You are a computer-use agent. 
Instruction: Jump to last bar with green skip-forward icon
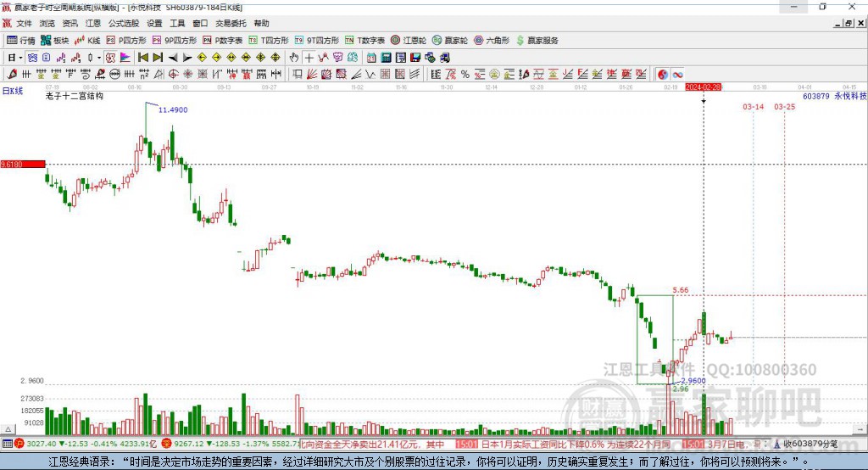coord(158,58)
